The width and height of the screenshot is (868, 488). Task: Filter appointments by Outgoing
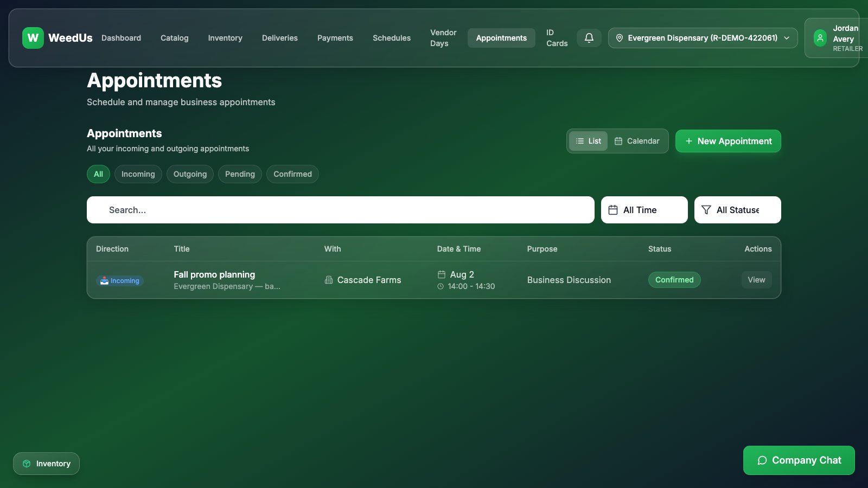[190, 174]
